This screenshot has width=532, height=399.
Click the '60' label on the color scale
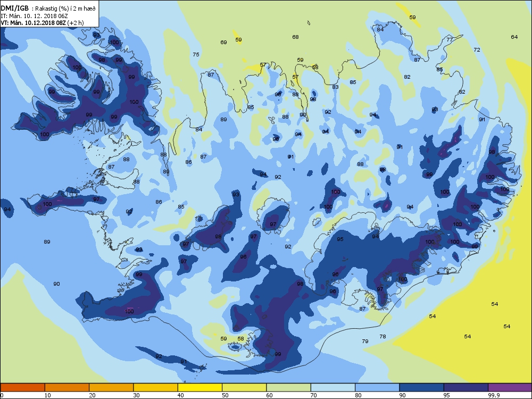[x=269, y=395]
